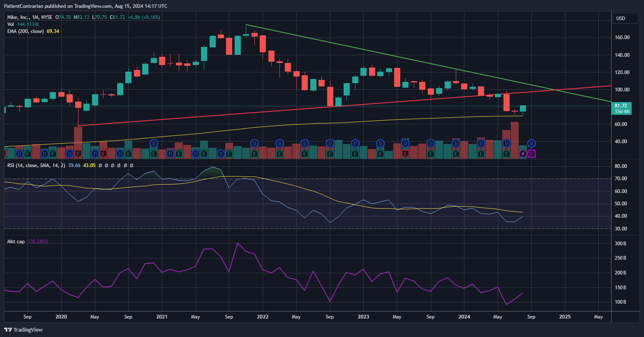Click the '43.05' RSI average value

89,165
